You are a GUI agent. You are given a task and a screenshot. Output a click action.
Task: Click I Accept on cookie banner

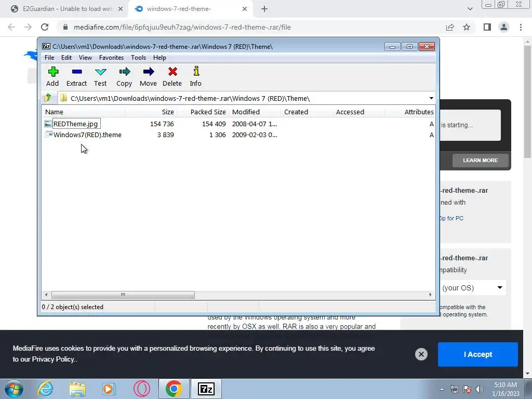478,354
